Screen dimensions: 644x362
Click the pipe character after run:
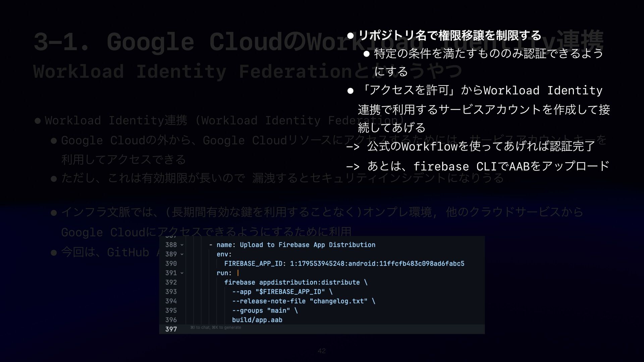(x=238, y=273)
